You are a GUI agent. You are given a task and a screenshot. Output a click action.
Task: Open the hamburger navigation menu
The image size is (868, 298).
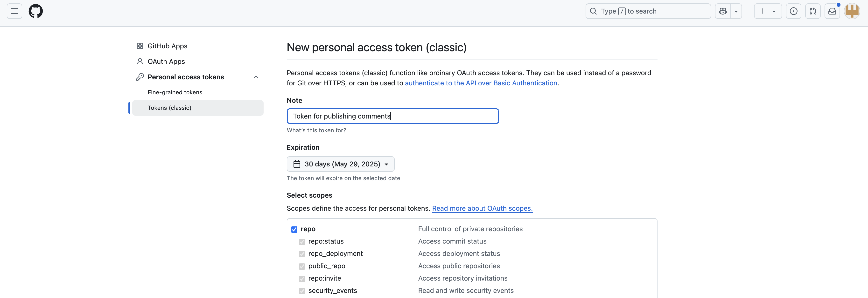coord(14,11)
